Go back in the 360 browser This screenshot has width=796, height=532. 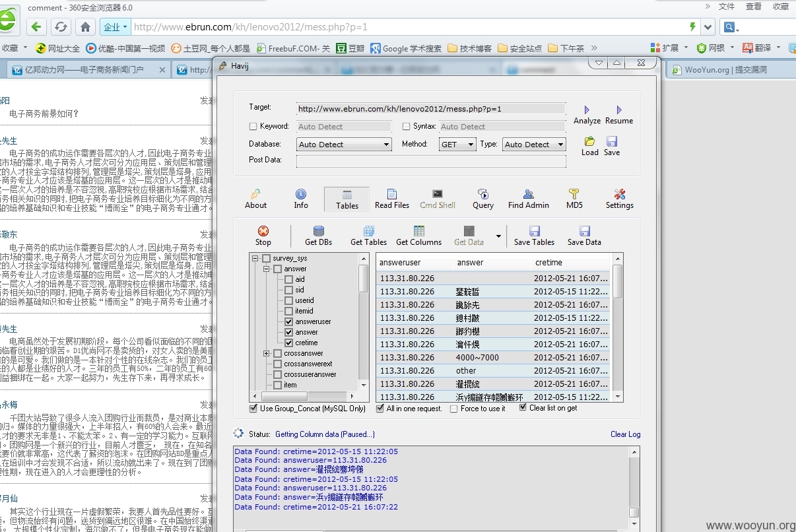click(x=36, y=27)
